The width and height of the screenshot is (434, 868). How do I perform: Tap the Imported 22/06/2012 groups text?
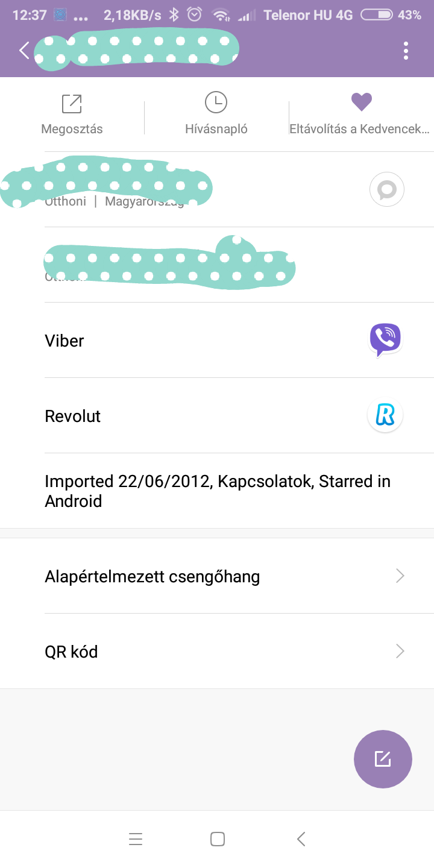[218, 491]
